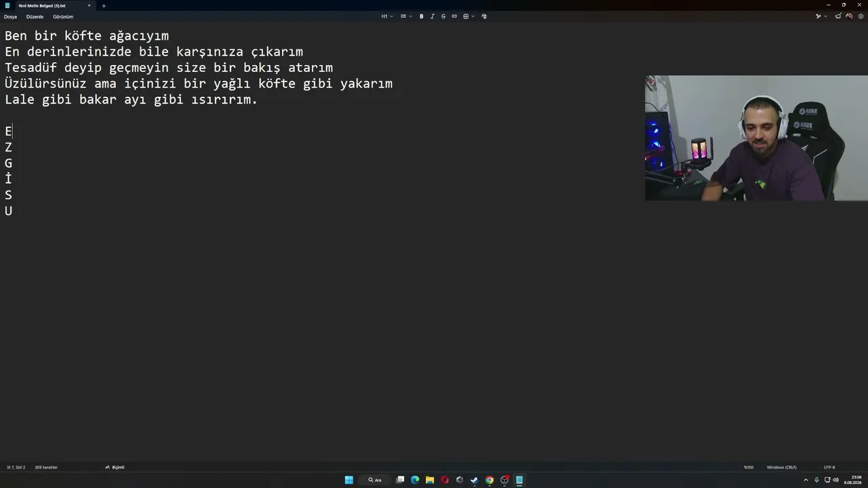The width and height of the screenshot is (868, 488).
Task: Click the letter 'U' line in the editor
Action: pyautogui.click(x=8, y=211)
